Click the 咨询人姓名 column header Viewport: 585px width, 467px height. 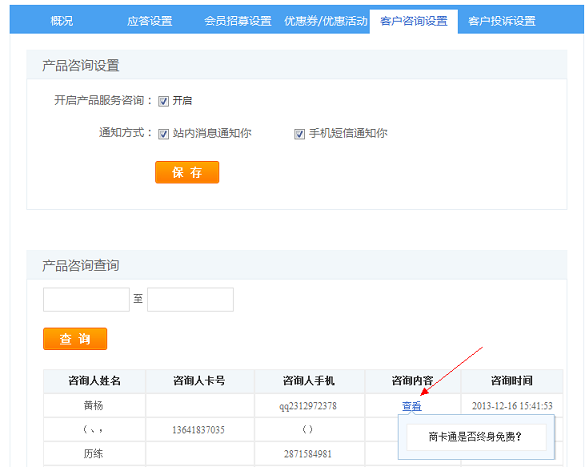(94, 381)
